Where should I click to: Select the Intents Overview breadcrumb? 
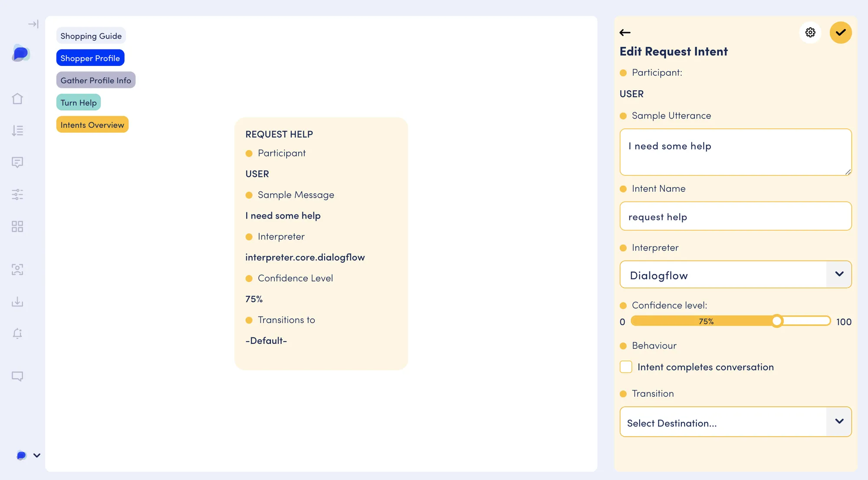click(92, 125)
